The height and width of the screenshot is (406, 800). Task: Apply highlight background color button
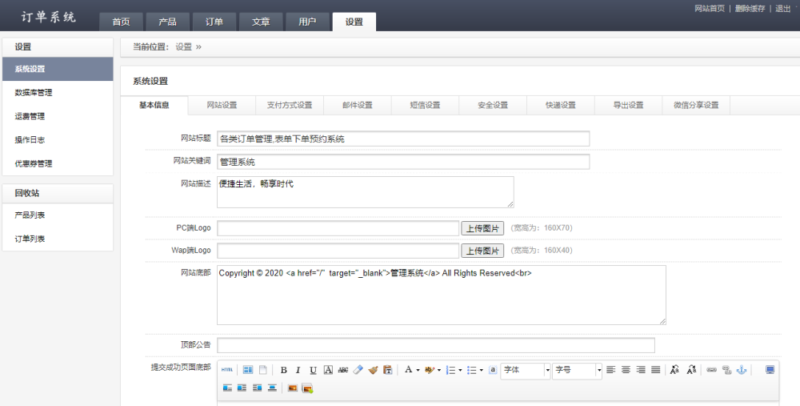point(430,370)
